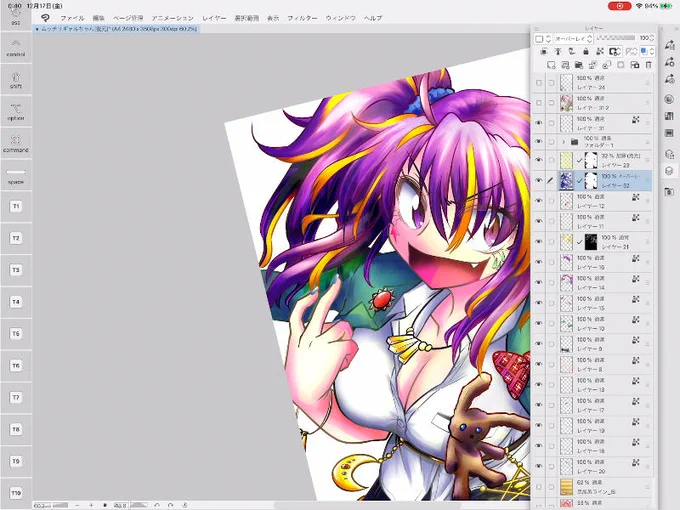Tap the T10 edge keyboard key

tap(16, 493)
